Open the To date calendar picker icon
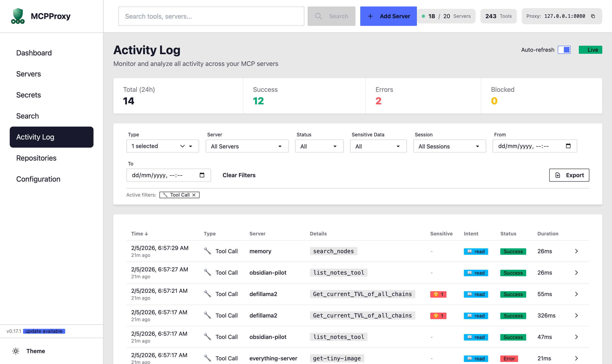Screen dimensions: 612x364 [x=202, y=175]
